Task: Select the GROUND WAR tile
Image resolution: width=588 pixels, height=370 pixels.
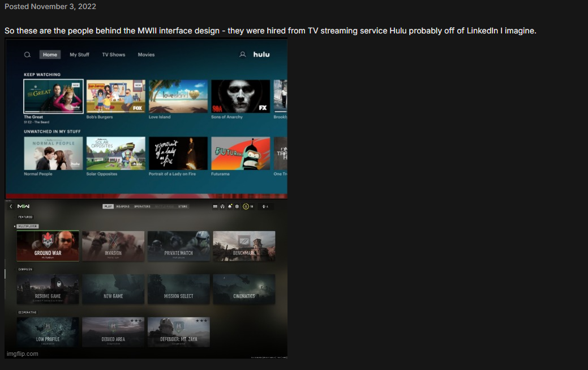Action: (48, 246)
